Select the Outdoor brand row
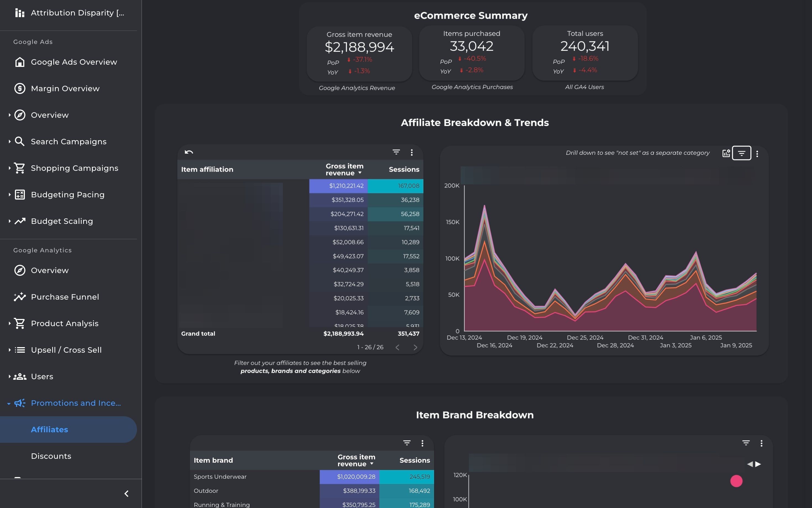Screen dimensions: 812x508 tap(312, 491)
